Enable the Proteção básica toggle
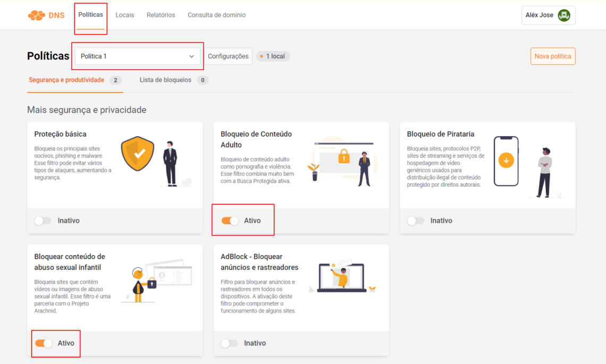 click(x=43, y=221)
